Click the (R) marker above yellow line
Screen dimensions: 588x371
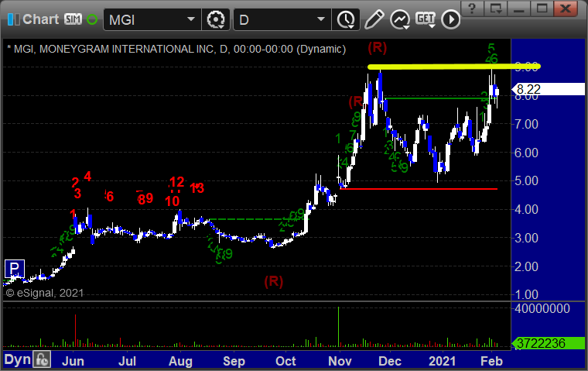click(x=377, y=48)
